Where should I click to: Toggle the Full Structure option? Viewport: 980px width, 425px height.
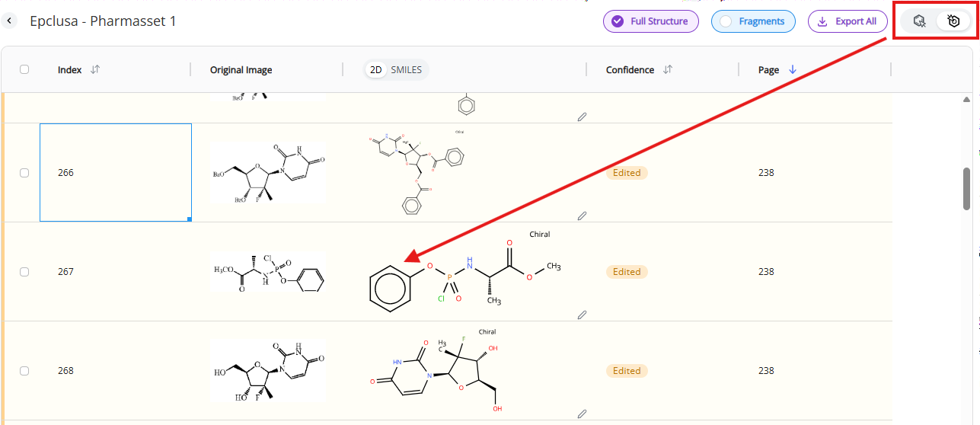click(x=650, y=21)
